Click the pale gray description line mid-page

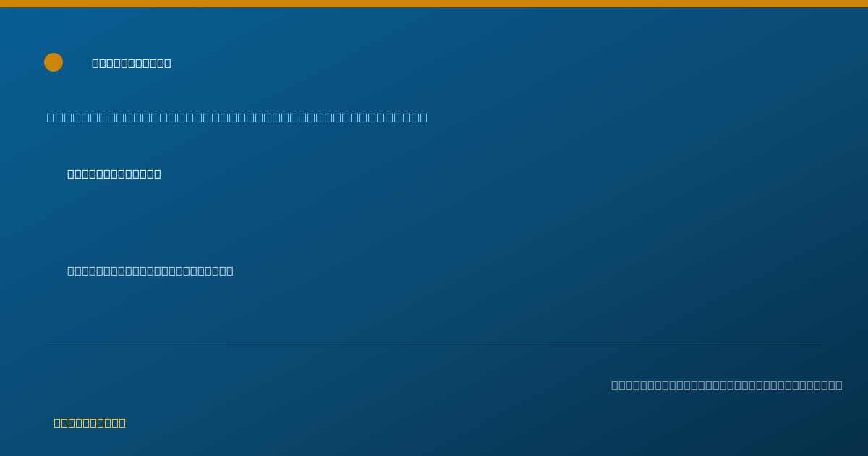click(150, 271)
